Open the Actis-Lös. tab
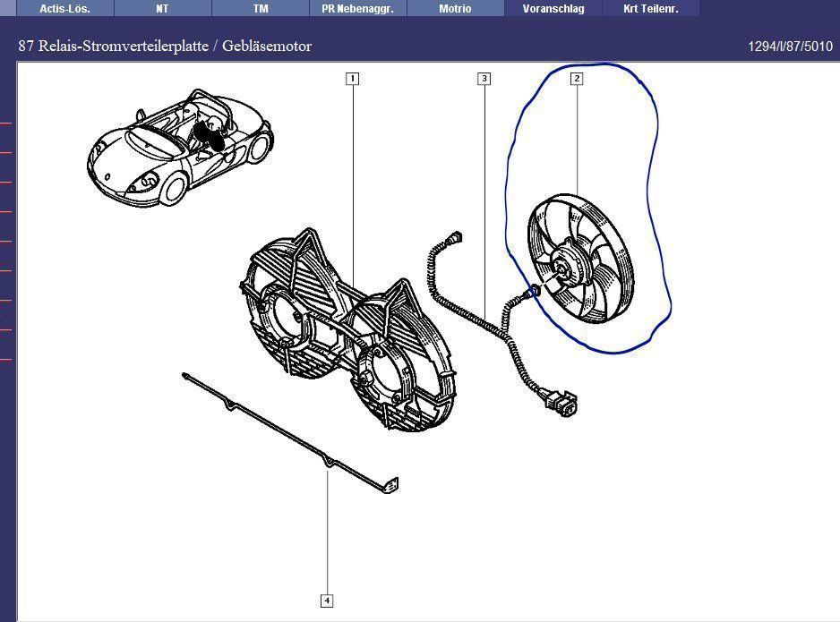This screenshot has width=840, height=622. (x=64, y=9)
